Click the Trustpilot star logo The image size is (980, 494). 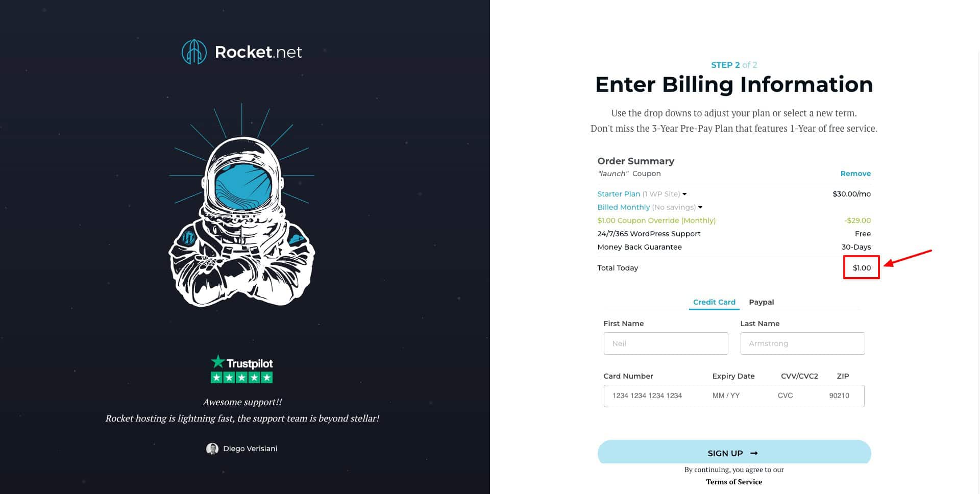[x=218, y=362]
